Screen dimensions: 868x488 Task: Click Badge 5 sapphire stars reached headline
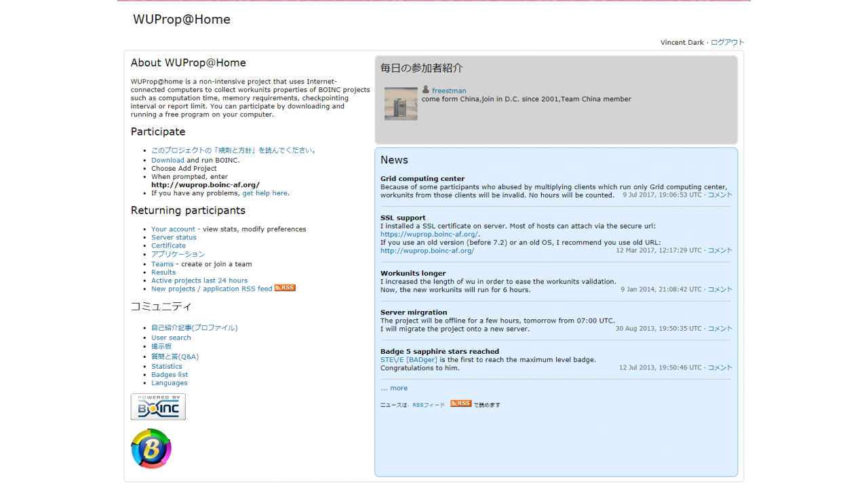click(439, 352)
